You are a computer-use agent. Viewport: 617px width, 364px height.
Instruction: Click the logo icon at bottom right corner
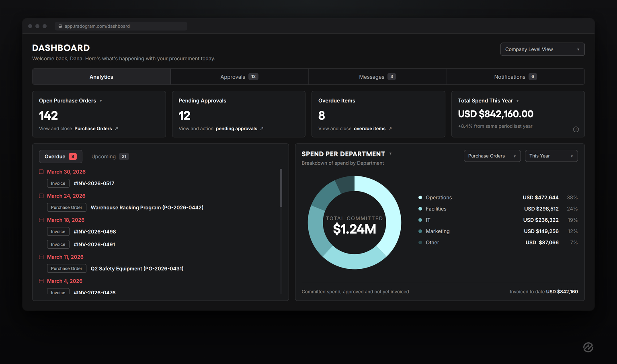point(588,347)
